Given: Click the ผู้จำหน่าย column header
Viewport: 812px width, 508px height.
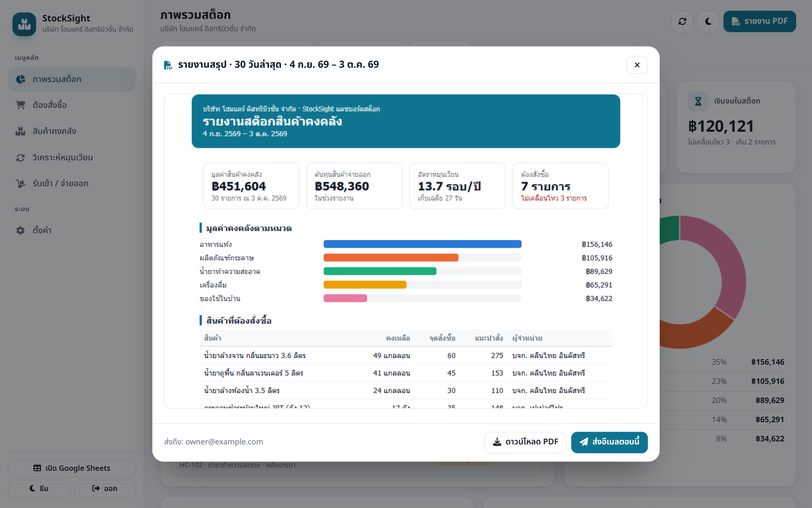Looking at the screenshot, I should click(x=527, y=338).
